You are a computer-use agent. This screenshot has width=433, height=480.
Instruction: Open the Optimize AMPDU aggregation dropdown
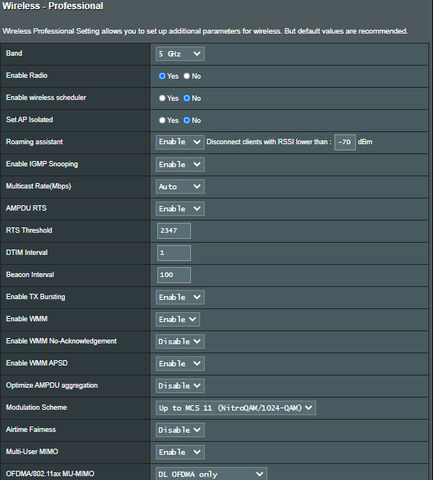click(x=180, y=386)
